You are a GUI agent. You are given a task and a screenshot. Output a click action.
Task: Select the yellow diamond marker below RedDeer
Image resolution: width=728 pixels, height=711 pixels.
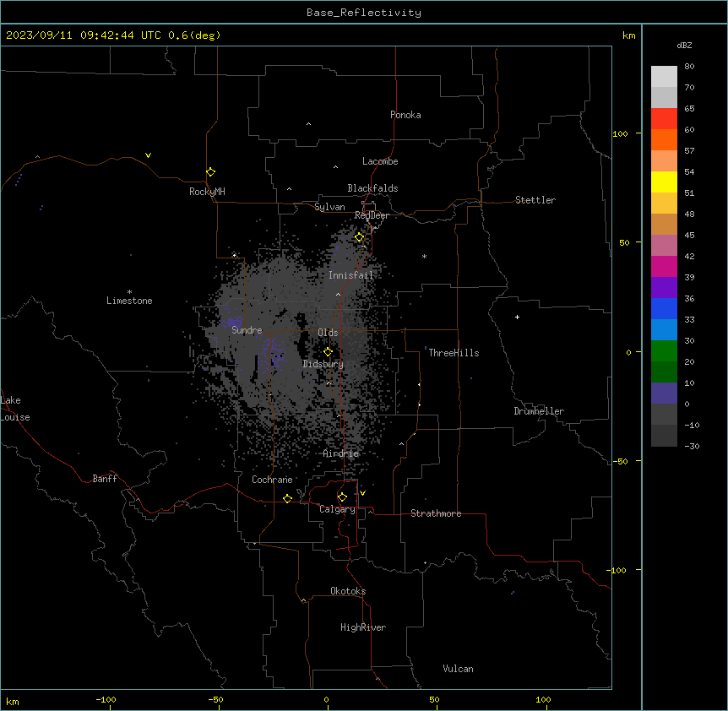pyautogui.click(x=359, y=237)
